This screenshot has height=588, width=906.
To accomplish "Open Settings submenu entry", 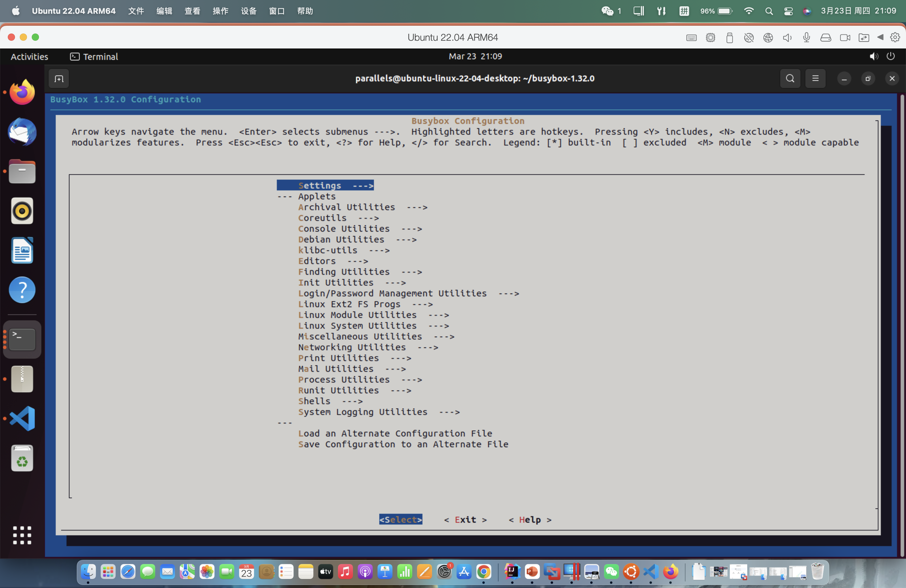I will pos(325,185).
